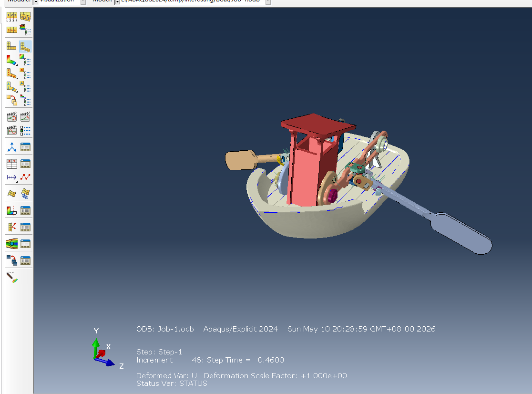532x394 pixels.
Task: Plot Symbols on Deformed Shape
Action: [x=11, y=73]
